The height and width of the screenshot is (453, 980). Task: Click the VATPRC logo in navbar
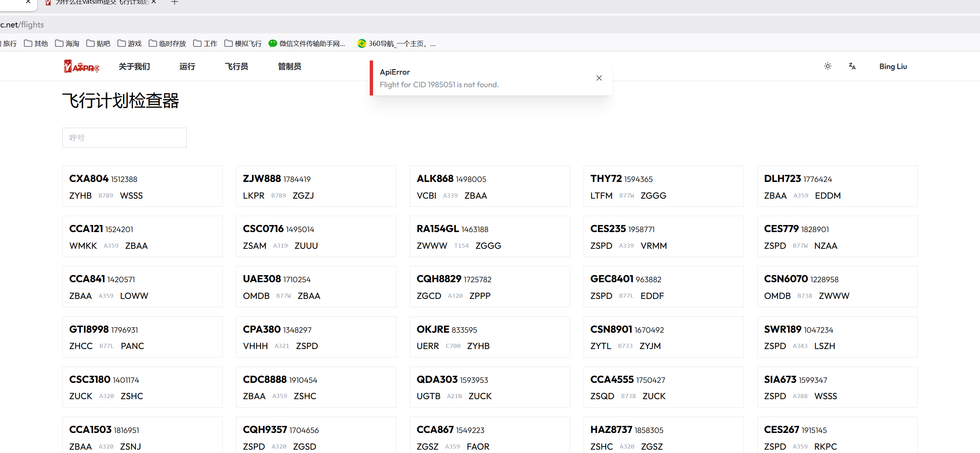coord(81,66)
